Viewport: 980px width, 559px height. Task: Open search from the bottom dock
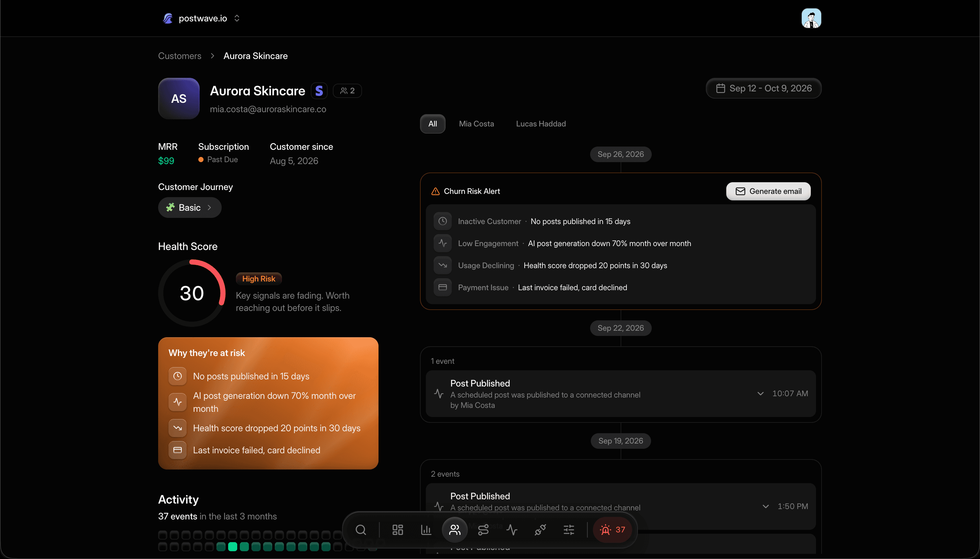[360, 530]
